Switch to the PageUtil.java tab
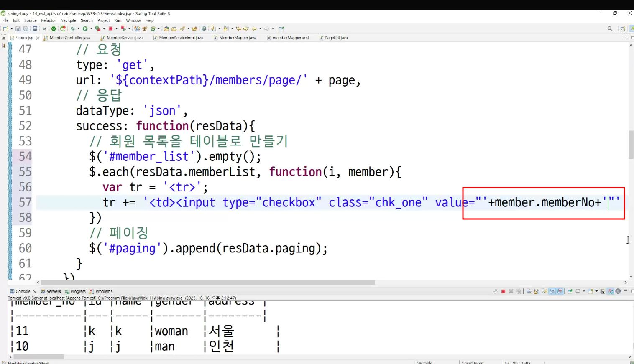Image resolution: width=634 pixels, height=364 pixels. click(x=333, y=38)
